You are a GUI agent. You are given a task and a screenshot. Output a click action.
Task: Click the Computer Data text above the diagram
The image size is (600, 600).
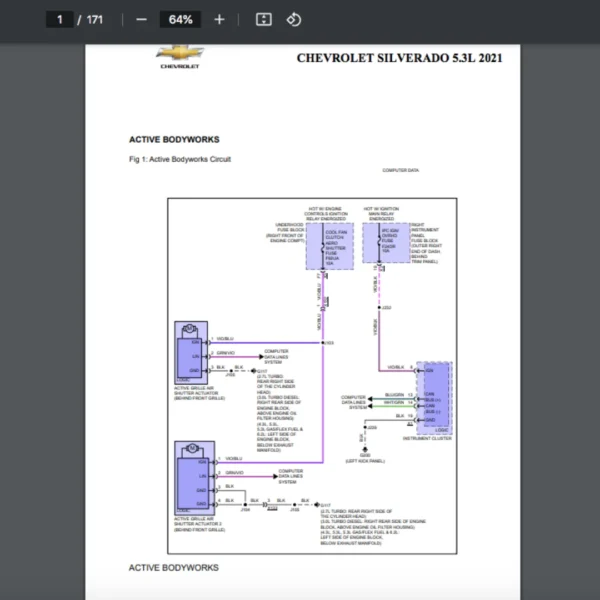pyautogui.click(x=400, y=171)
